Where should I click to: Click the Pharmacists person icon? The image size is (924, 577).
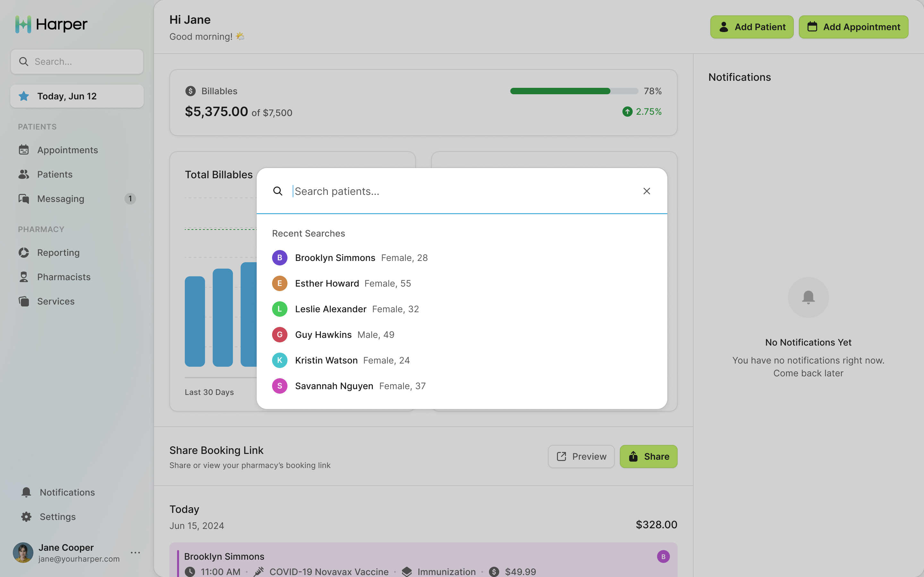click(24, 277)
